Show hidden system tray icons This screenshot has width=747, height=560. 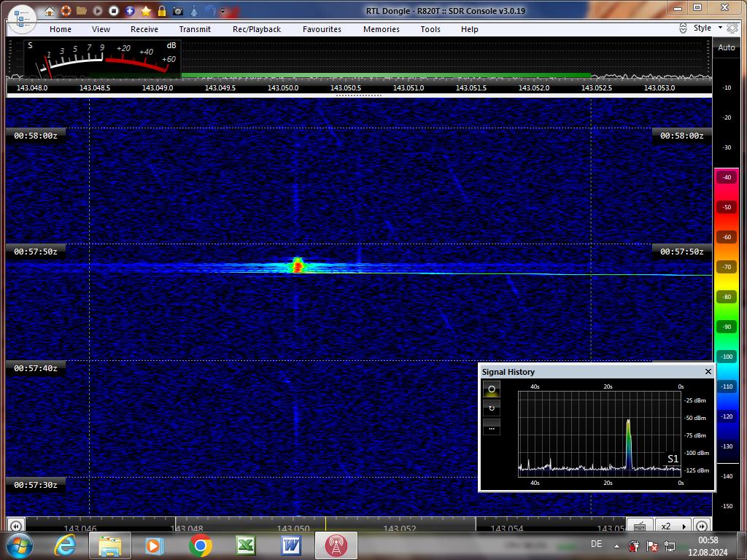pos(616,546)
